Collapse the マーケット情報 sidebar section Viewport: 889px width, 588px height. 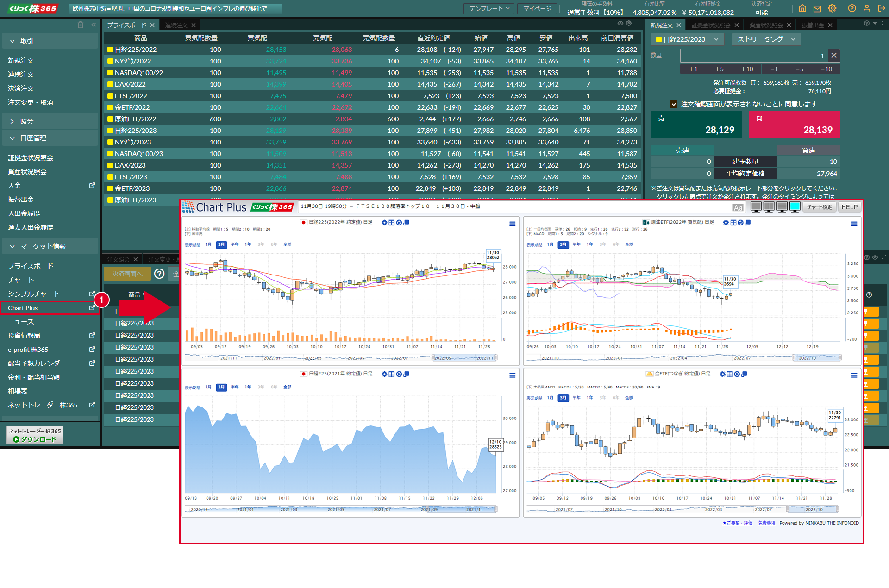tap(50, 246)
